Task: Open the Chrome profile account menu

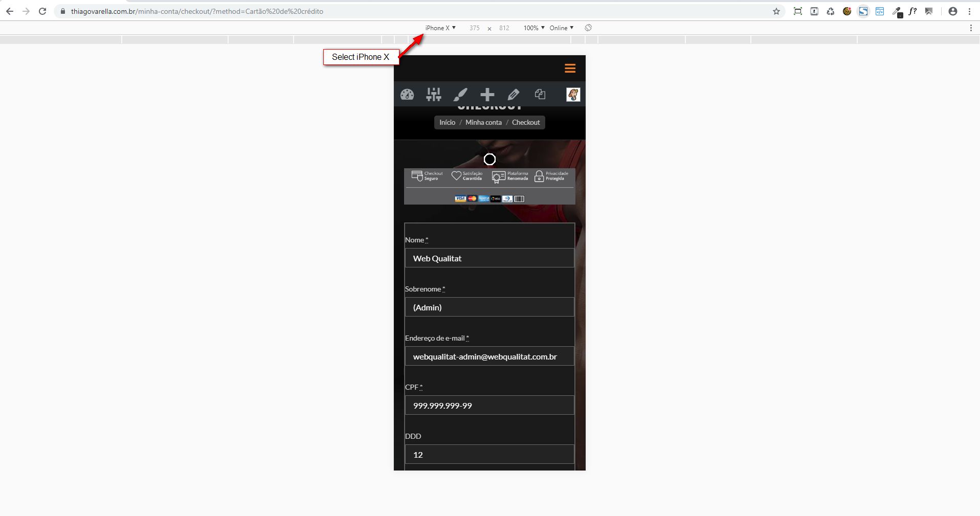Action: 952,11
